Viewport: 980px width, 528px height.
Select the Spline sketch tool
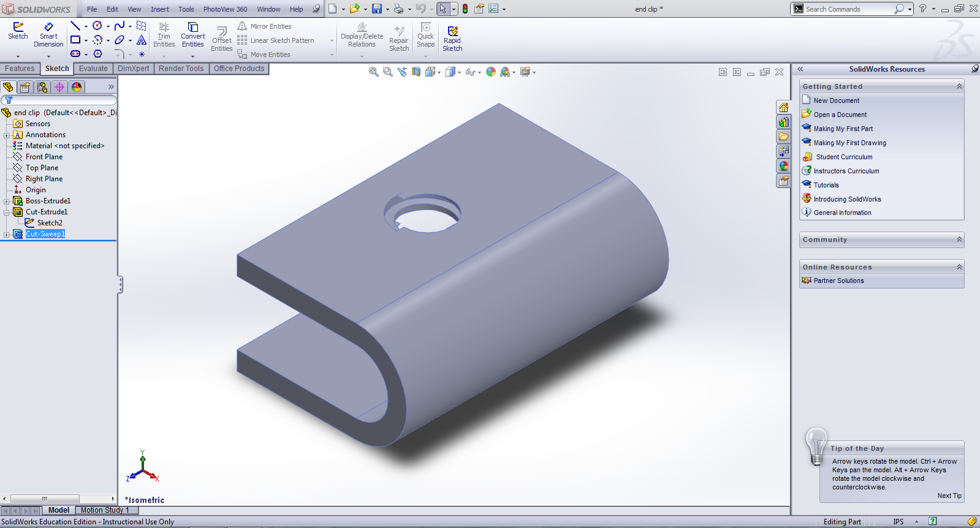click(x=120, y=26)
